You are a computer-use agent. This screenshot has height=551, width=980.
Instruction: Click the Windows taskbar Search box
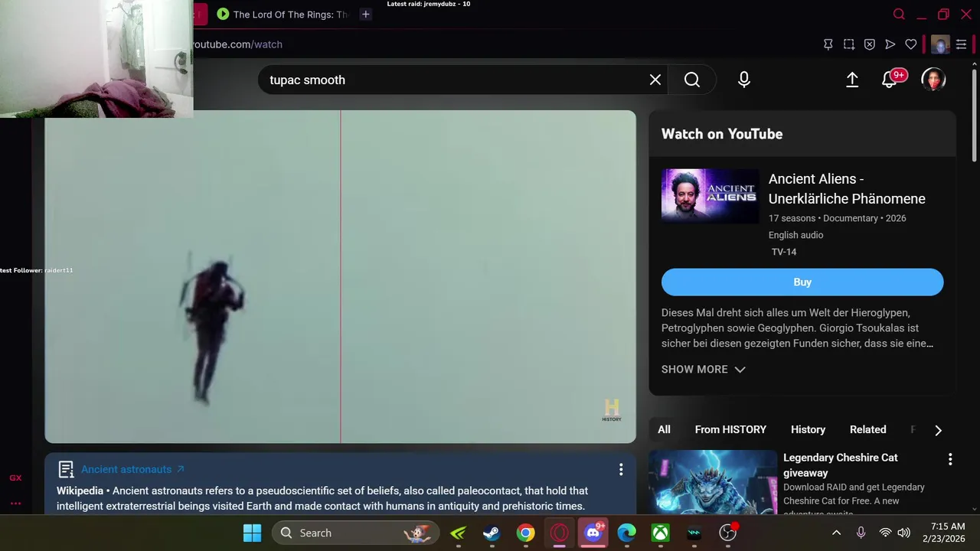point(356,533)
